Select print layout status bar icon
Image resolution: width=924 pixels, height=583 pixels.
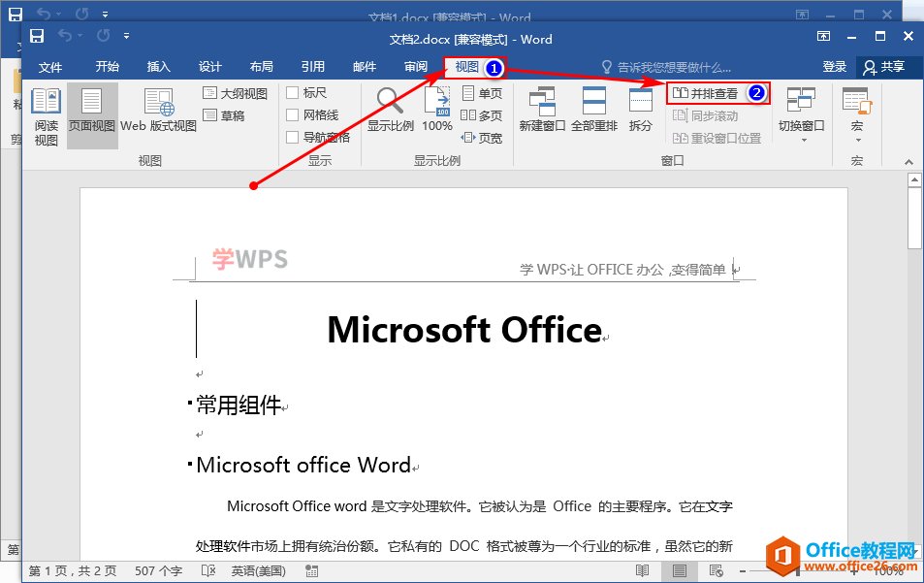pyautogui.click(x=679, y=570)
